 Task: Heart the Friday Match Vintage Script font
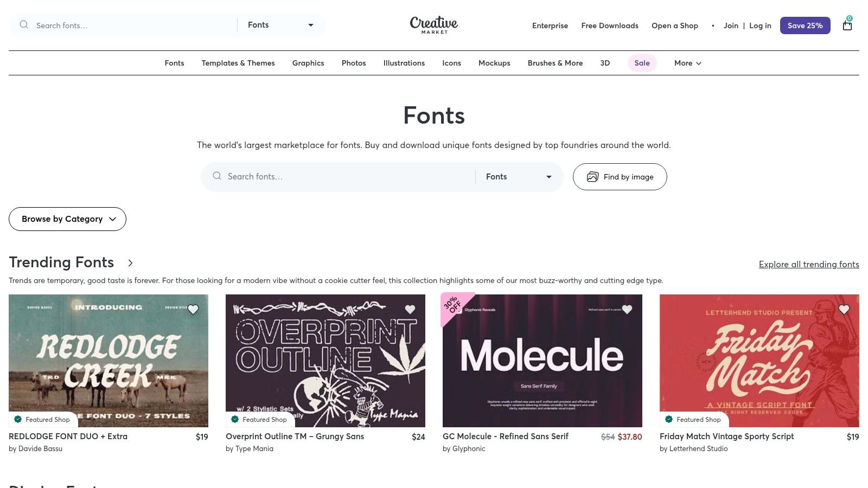pyautogui.click(x=844, y=309)
